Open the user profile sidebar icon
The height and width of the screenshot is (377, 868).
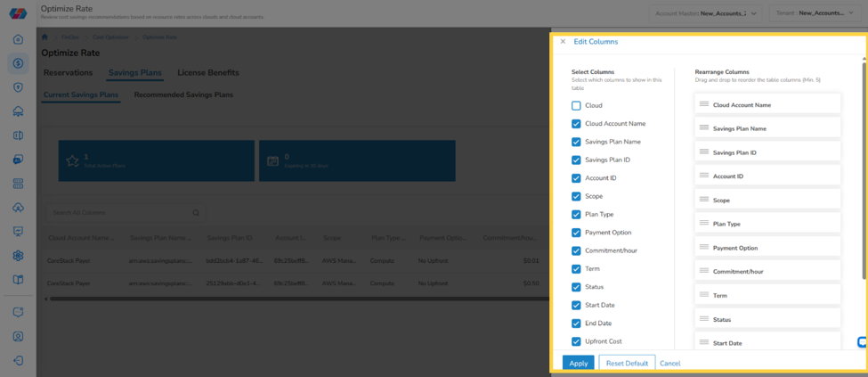tap(19, 337)
